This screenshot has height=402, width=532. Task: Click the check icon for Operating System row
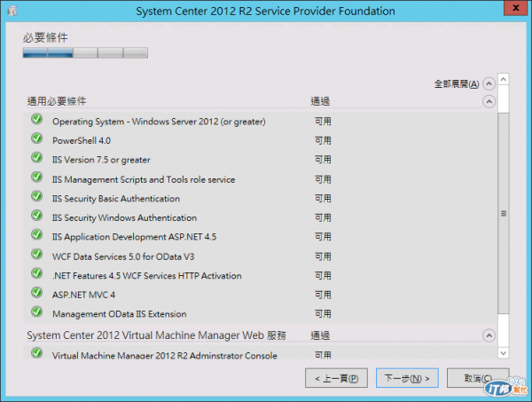pyautogui.click(x=36, y=119)
